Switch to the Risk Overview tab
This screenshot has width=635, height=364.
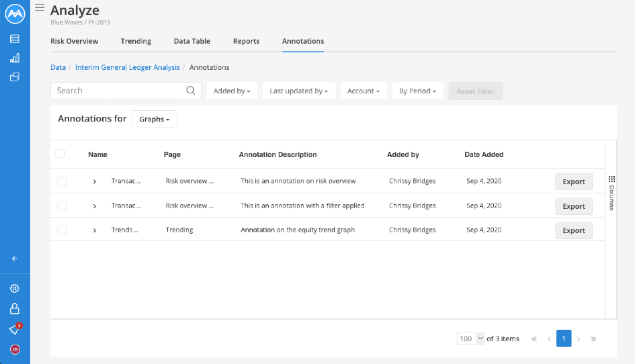74,41
